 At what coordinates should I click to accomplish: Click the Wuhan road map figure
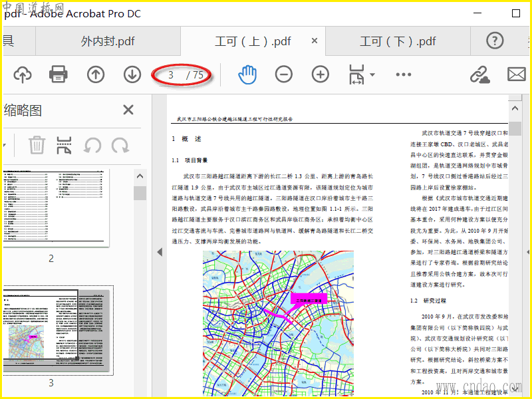tap(278, 323)
